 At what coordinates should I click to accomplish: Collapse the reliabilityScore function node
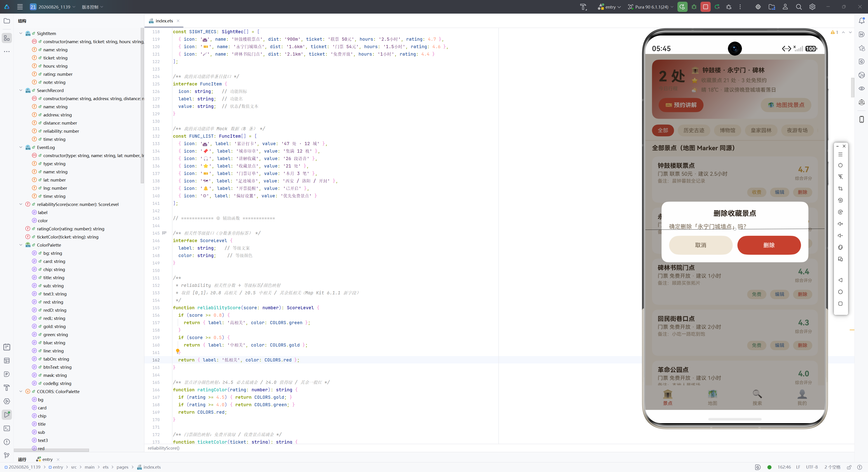tap(21, 204)
